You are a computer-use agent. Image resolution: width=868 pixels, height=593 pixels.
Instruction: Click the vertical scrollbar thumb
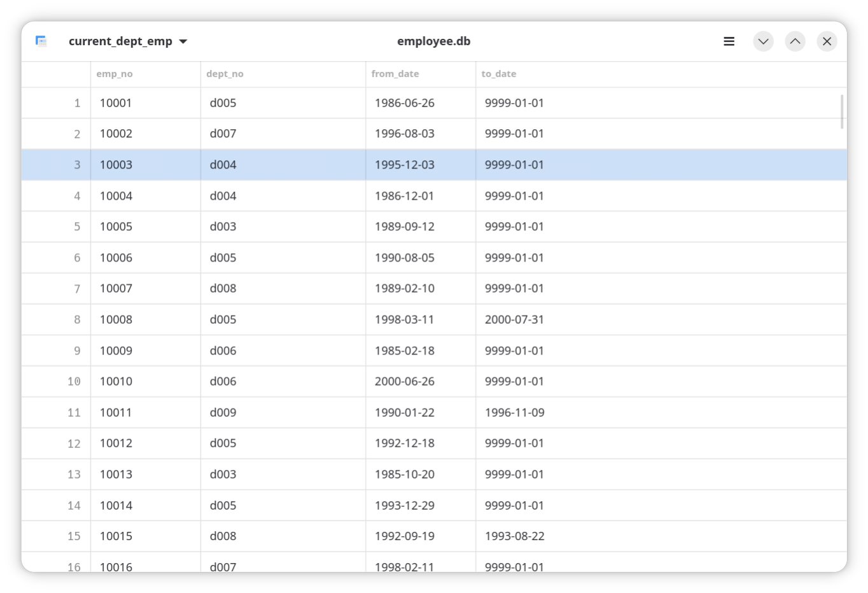[x=842, y=111]
